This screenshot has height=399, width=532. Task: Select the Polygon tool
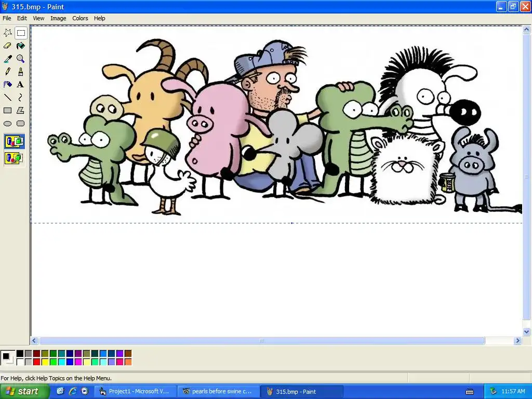point(21,111)
